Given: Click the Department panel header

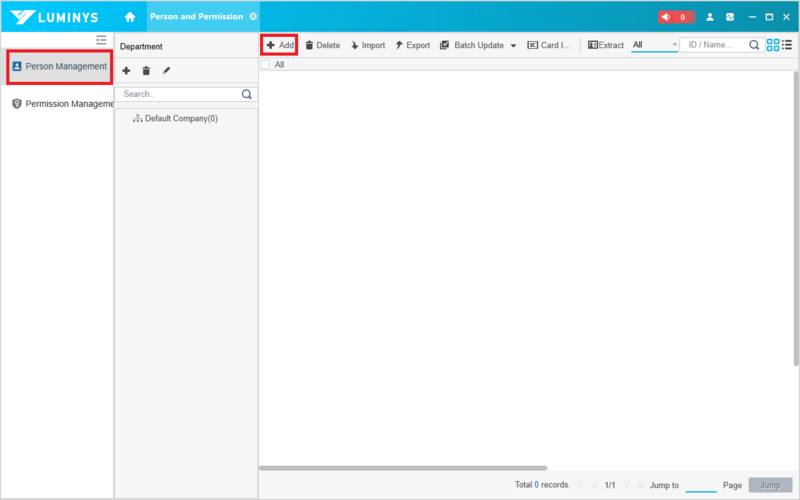Looking at the screenshot, I should pos(141,46).
